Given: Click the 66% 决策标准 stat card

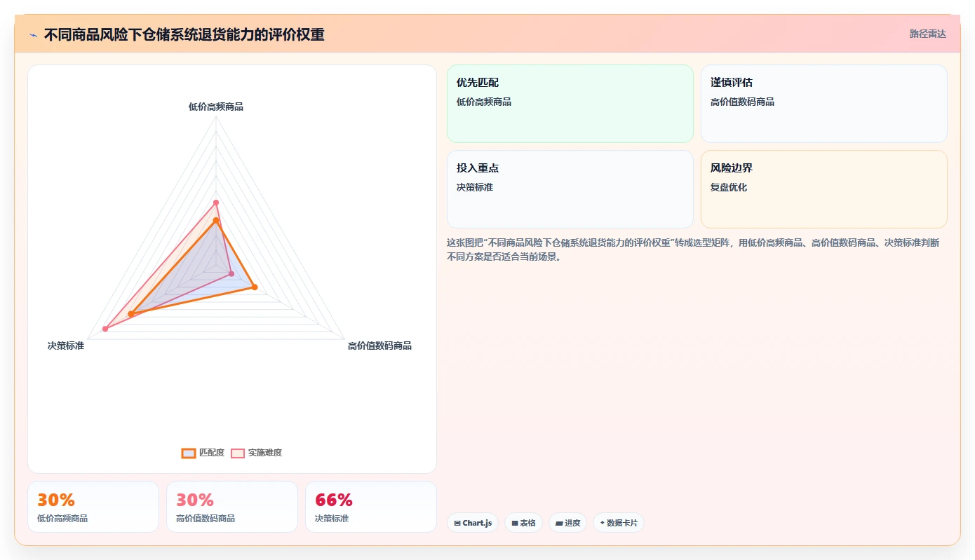Looking at the screenshot, I should pyautogui.click(x=371, y=507).
